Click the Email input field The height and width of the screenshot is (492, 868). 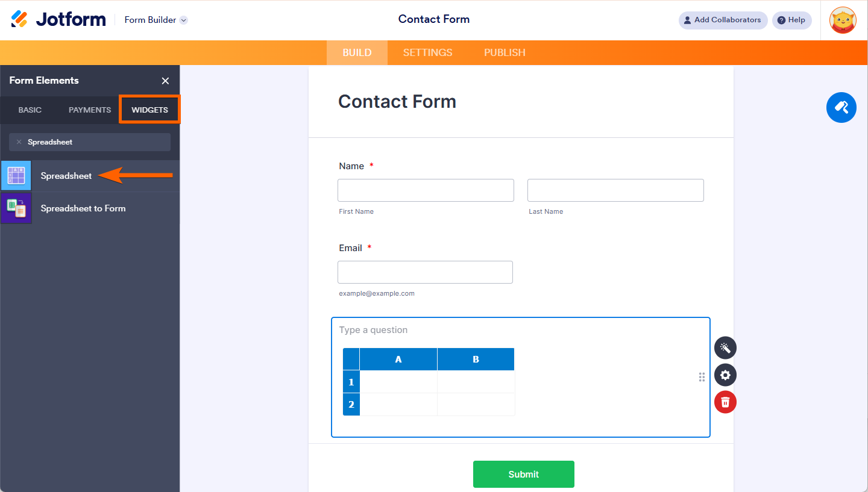click(425, 272)
